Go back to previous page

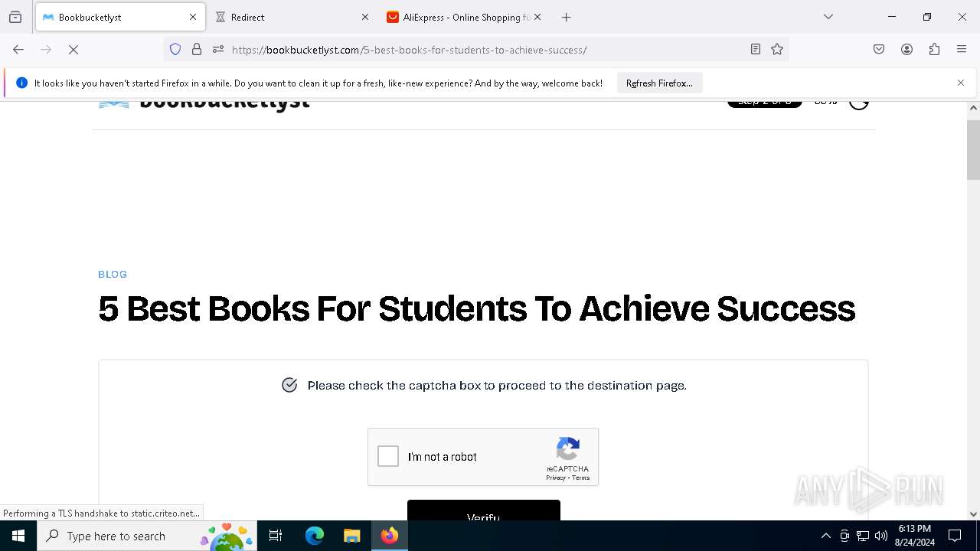[x=18, y=50]
